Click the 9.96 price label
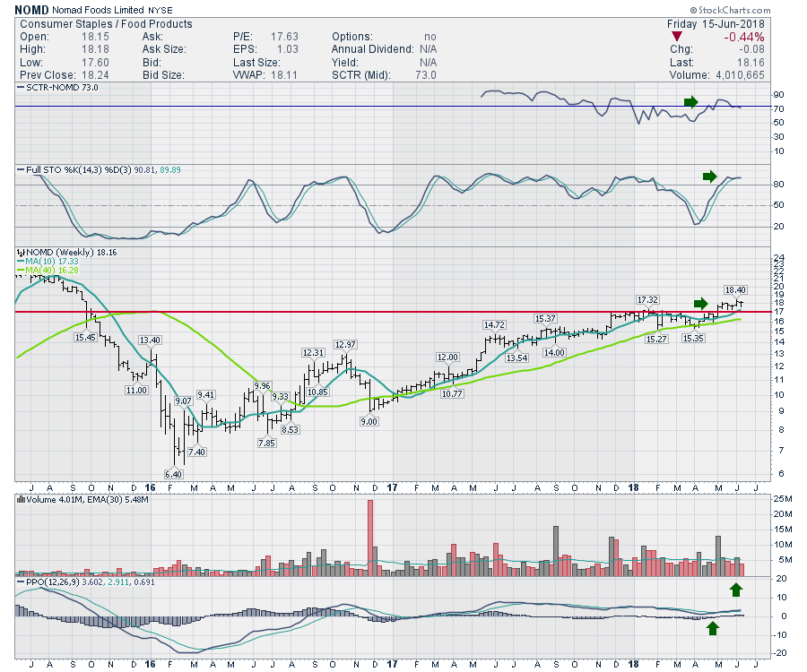The height and width of the screenshot is (672, 807). pos(262,385)
